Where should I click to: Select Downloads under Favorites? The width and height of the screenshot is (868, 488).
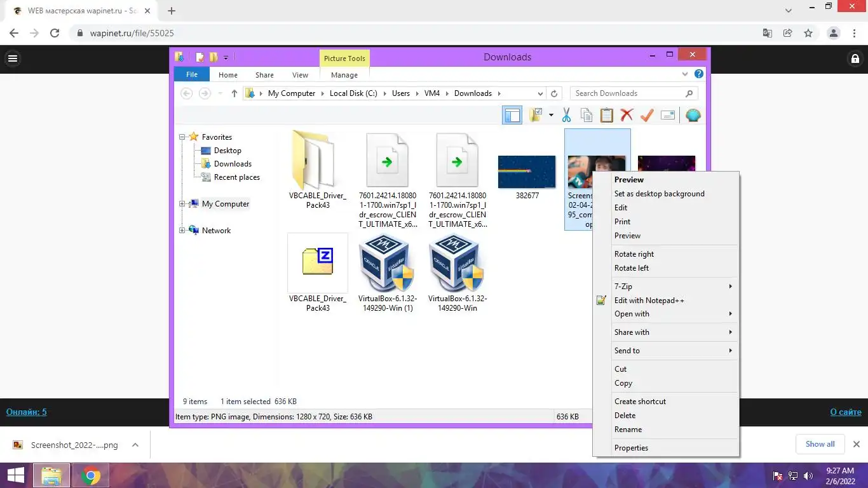[233, 164]
